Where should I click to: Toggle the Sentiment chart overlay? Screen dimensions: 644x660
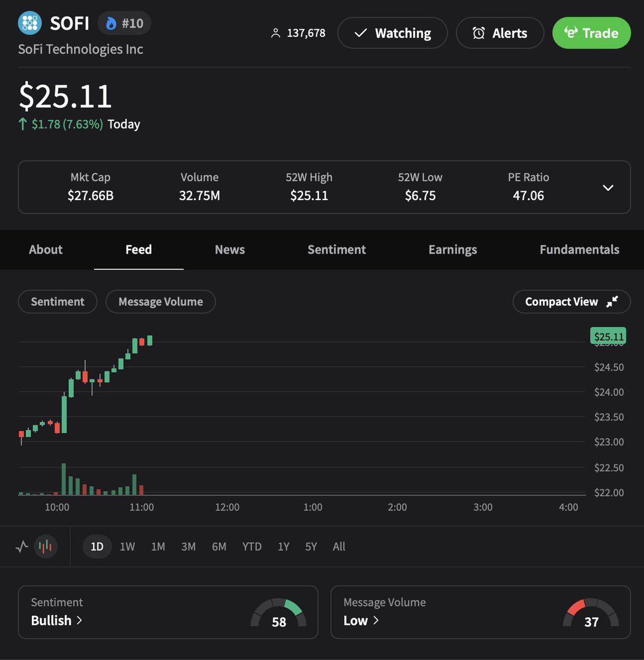[57, 301]
